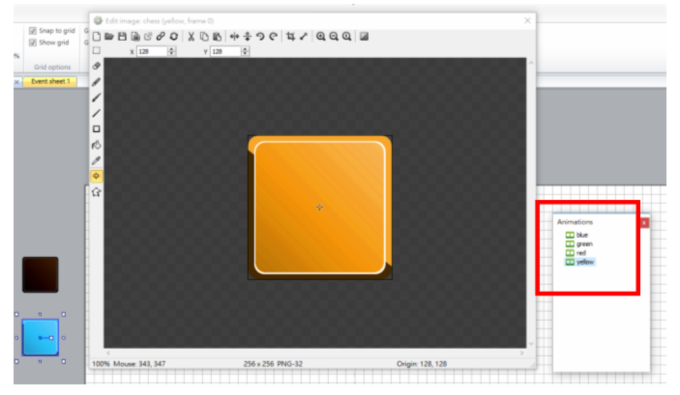Click the "Grid options" group label
Image resolution: width=680 pixels, height=395 pixels.
52,67
